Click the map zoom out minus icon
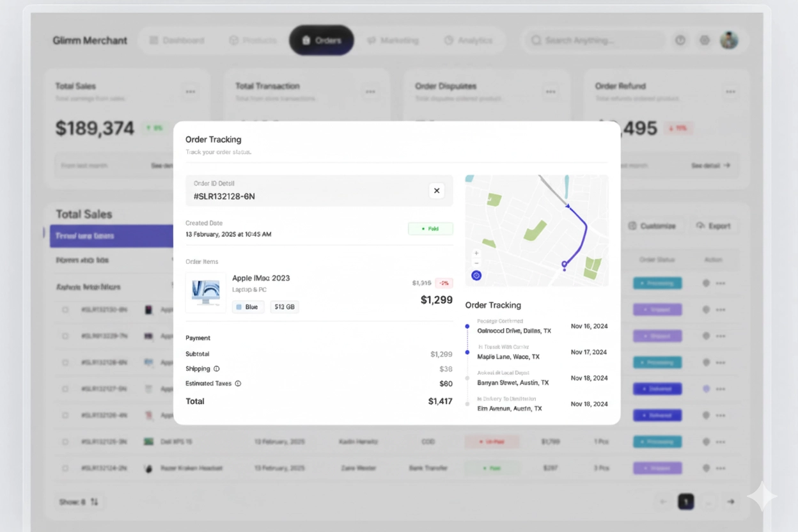This screenshot has height=532, width=798. [476, 263]
